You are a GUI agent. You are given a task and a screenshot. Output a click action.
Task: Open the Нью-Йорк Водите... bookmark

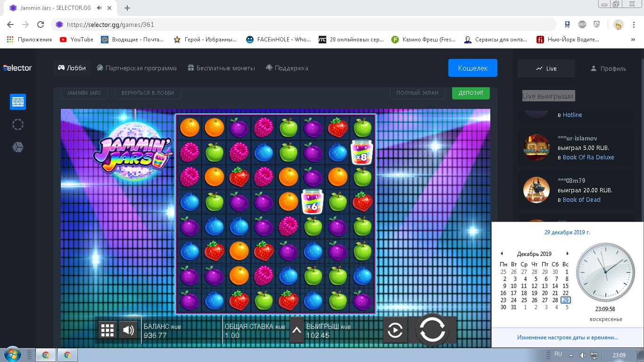tap(568, 40)
